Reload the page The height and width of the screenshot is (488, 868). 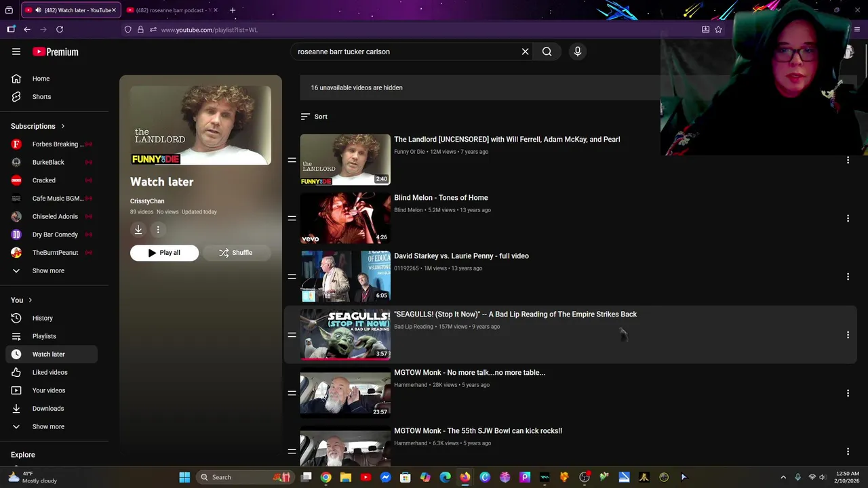60,30
